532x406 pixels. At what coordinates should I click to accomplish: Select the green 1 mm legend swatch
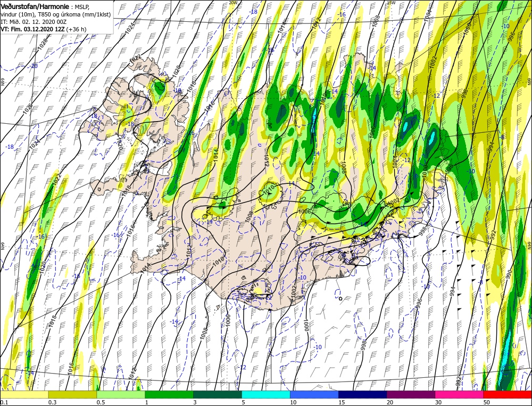[x=169, y=394]
